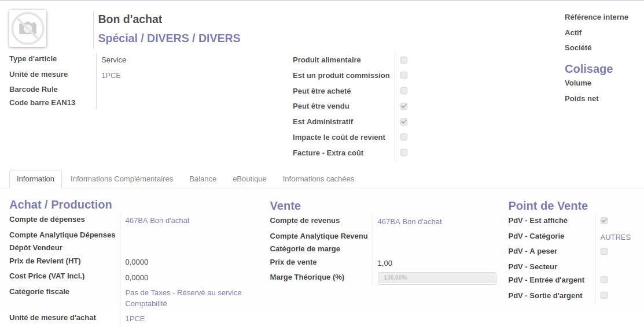Toggle the Produit alimentaire checkbox
The height and width of the screenshot is (327, 644).
click(x=404, y=60)
